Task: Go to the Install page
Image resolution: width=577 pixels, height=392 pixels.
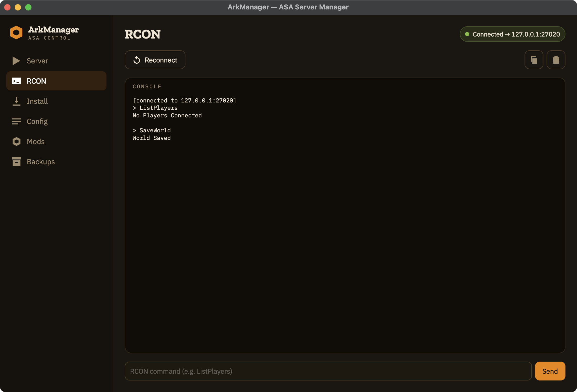Action: point(56,101)
